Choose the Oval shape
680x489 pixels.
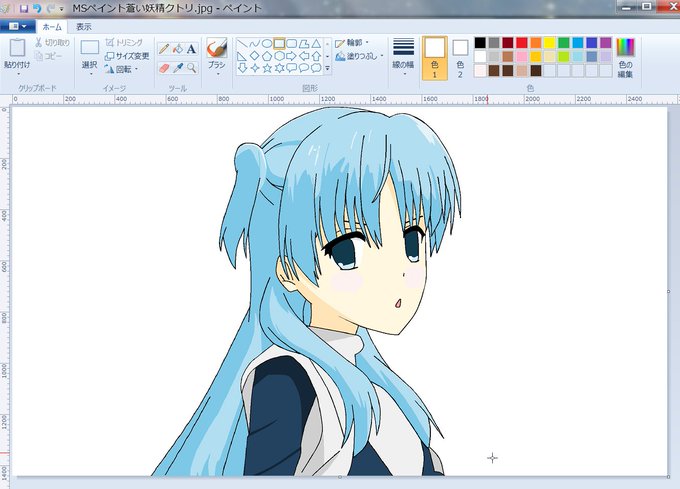point(267,44)
